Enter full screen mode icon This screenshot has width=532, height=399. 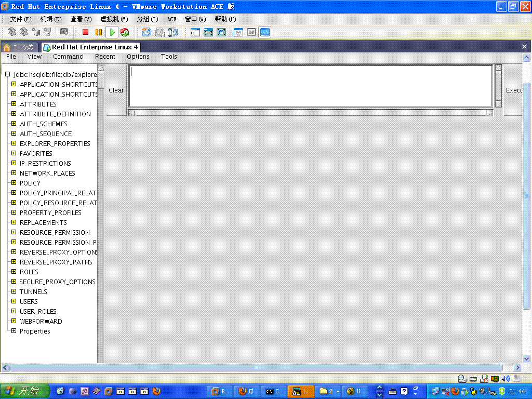(x=221, y=32)
